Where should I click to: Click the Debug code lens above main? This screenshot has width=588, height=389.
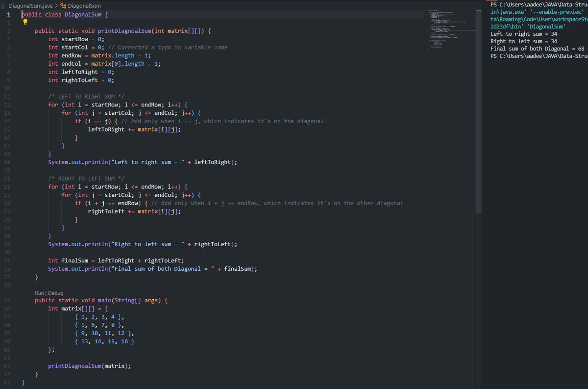pyautogui.click(x=55, y=293)
